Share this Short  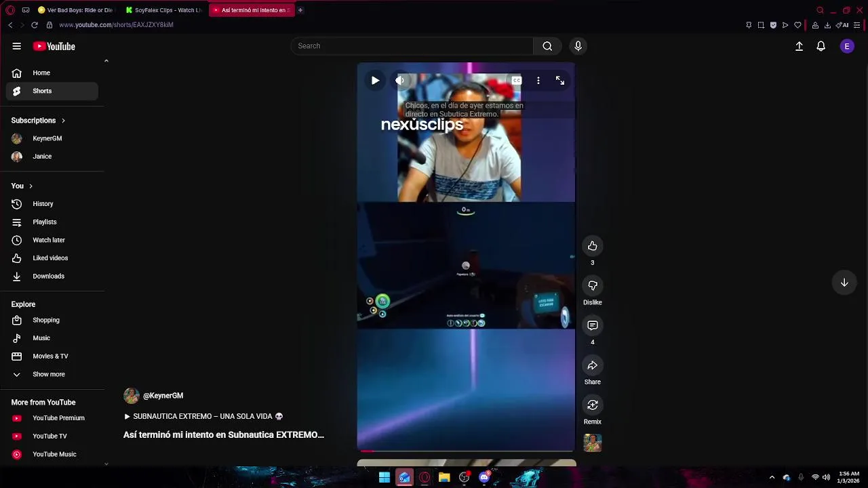[593, 365]
